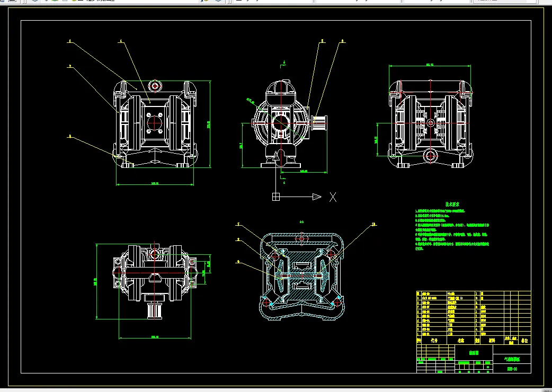Click the 名称 column header in the parts list
The height and width of the screenshot is (392, 552).
coord(461,341)
